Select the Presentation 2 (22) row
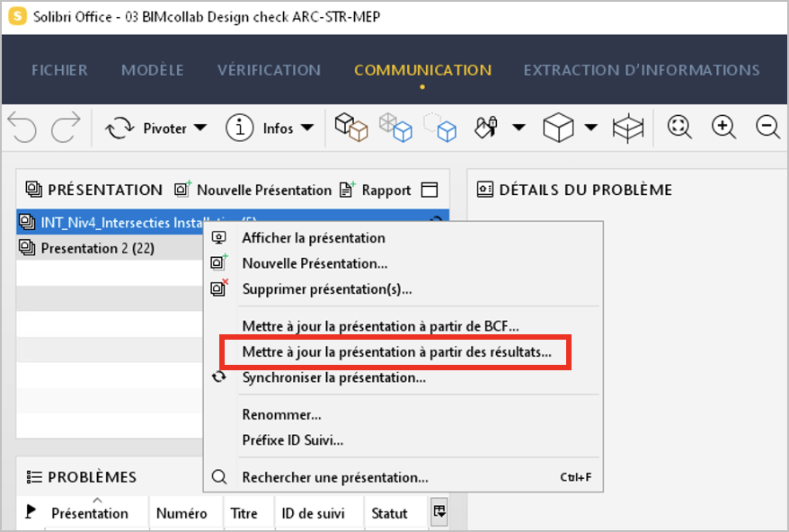Screen dimensions: 789x532 tap(111, 248)
